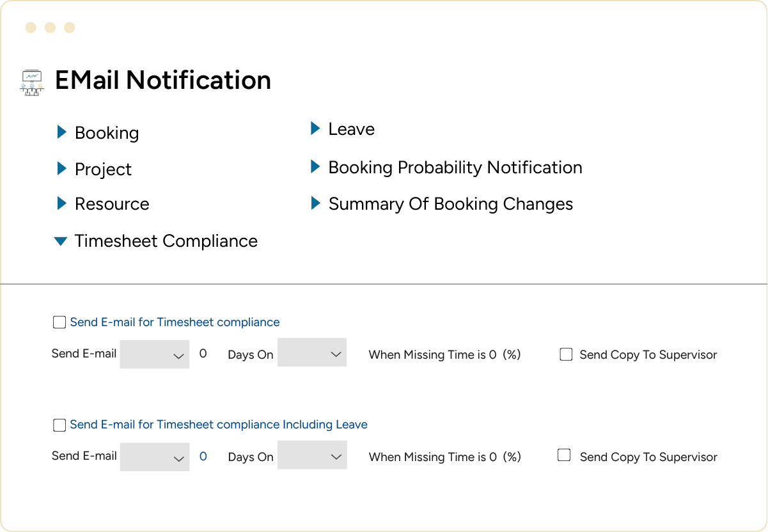This screenshot has height=532, width=768.
Task: Expand the Leave section
Action: [x=315, y=129]
